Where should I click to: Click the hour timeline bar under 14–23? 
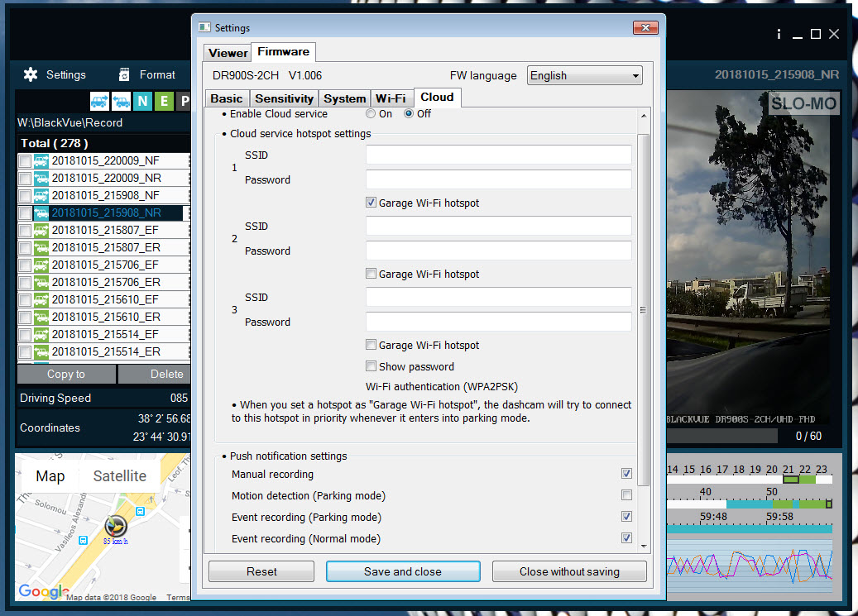click(x=749, y=480)
